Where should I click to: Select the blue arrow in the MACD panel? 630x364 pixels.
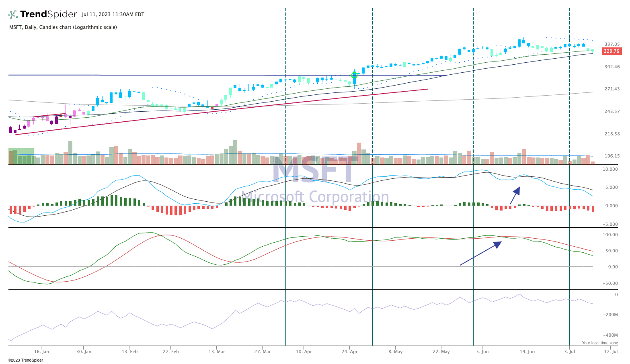(515, 195)
